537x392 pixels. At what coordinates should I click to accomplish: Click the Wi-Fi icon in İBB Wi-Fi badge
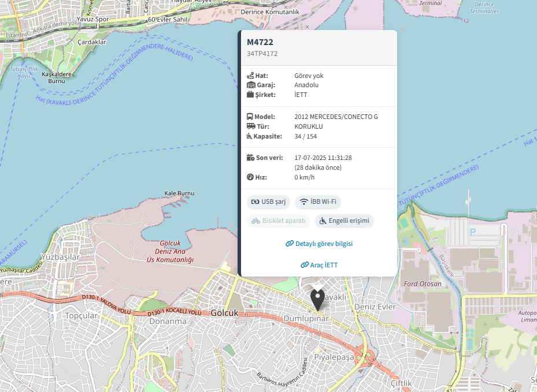pyautogui.click(x=304, y=202)
